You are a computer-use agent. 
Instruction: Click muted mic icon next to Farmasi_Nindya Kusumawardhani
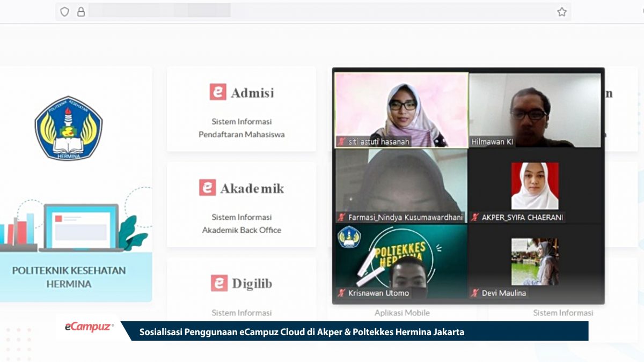point(341,217)
